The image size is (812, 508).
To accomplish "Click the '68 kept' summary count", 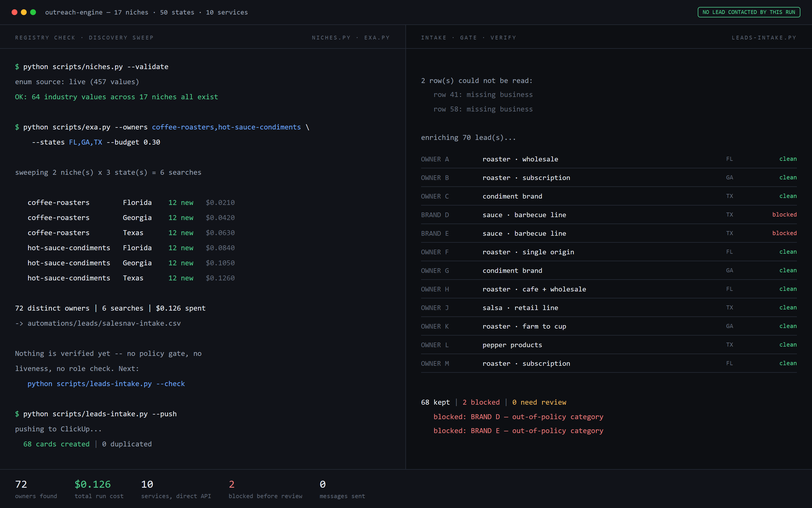I will coord(435,402).
